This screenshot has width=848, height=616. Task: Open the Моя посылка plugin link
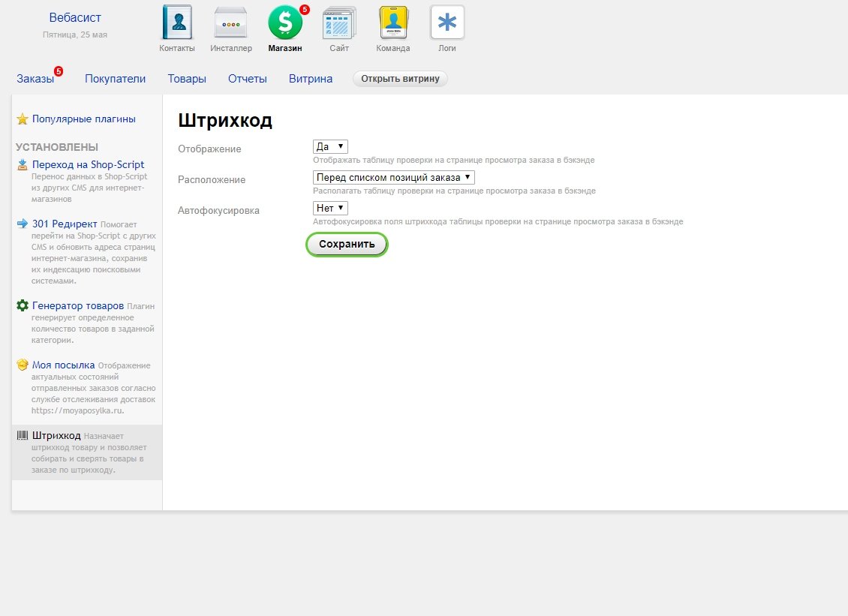pos(63,365)
